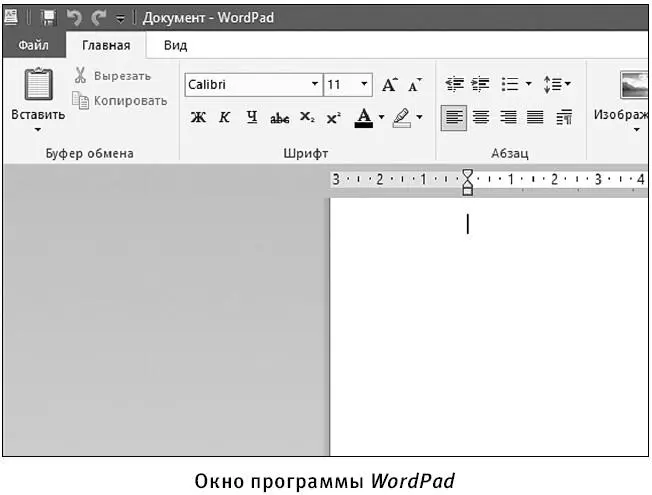Toggle superscript formatting

click(333, 118)
